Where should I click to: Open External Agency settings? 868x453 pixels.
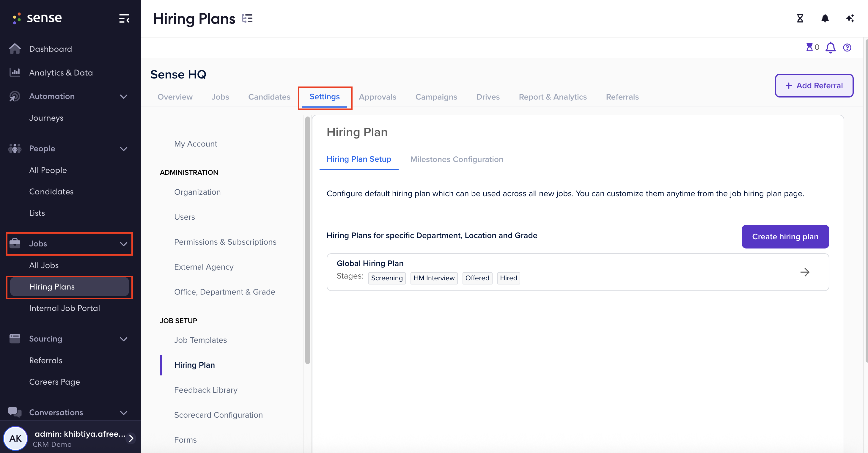click(204, 267)
